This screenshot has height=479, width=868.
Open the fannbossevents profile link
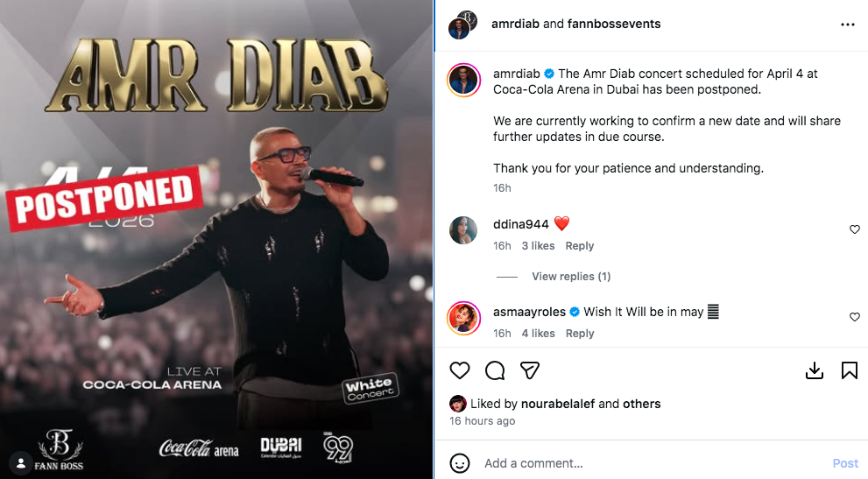coord(614,24)
